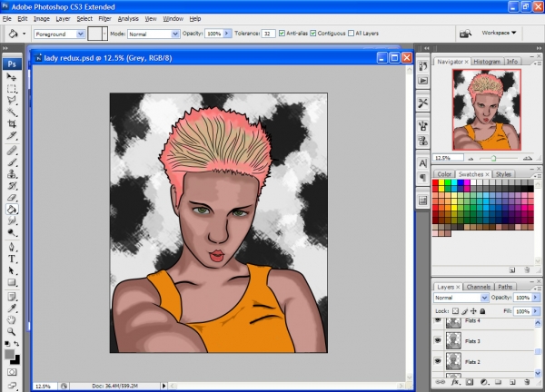This screenshot has height=392, width=545.
Task: Select the Rectangle shape tool
Action: point(12,282)
